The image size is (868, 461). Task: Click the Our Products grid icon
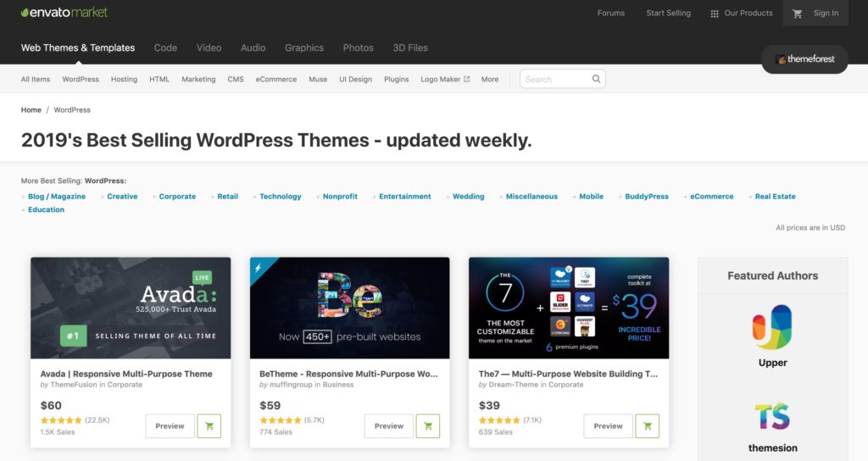(x=715, y=14)
